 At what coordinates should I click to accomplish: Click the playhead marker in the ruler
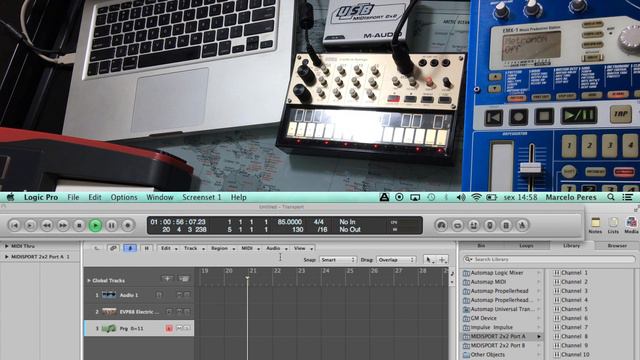pyautogui.click(x=247, y=278)
